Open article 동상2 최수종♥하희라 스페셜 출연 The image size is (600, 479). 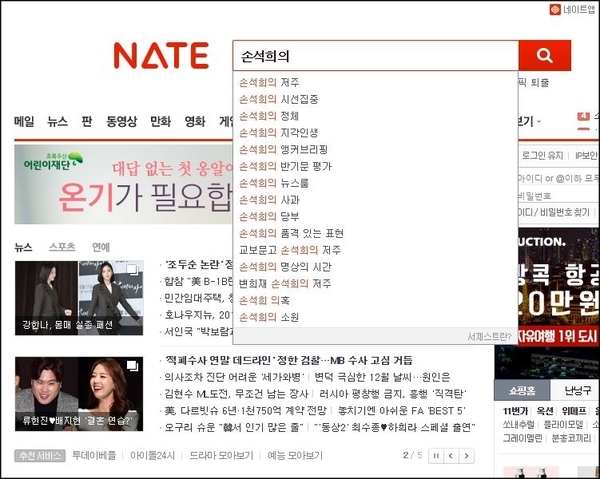395,427
